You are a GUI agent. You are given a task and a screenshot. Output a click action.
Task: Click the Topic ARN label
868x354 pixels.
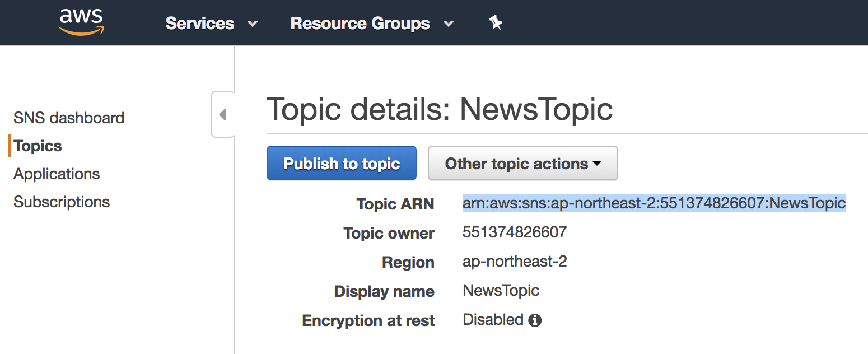[395, 204]
